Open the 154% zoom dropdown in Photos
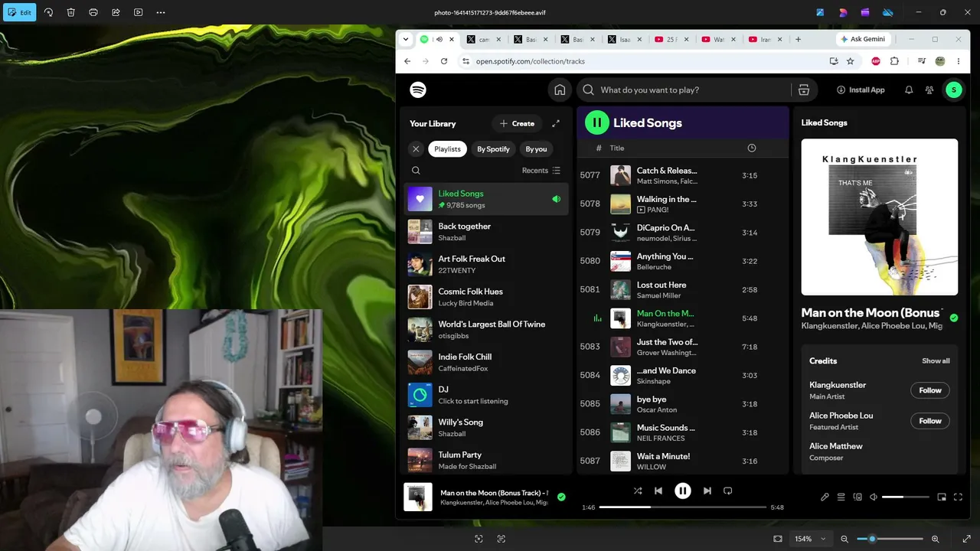This screenshot has height=551, width=980. pos(811,539)
